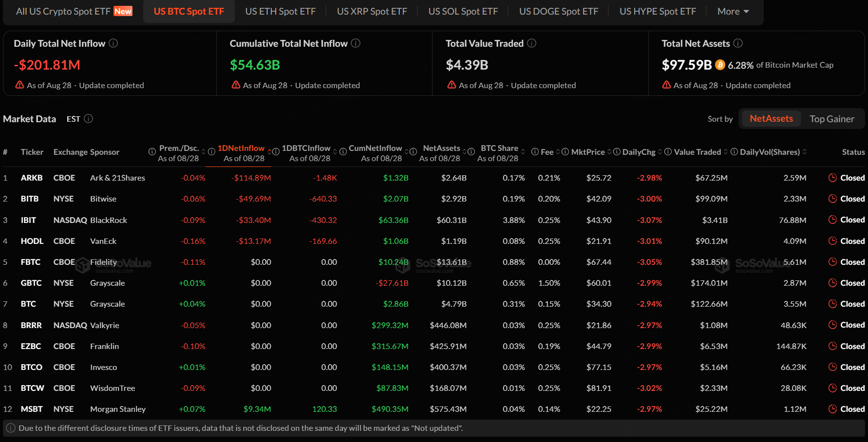Screen dimensions: 868x442
Task: Sort table by Value Traded arrows
Action: 726,152
